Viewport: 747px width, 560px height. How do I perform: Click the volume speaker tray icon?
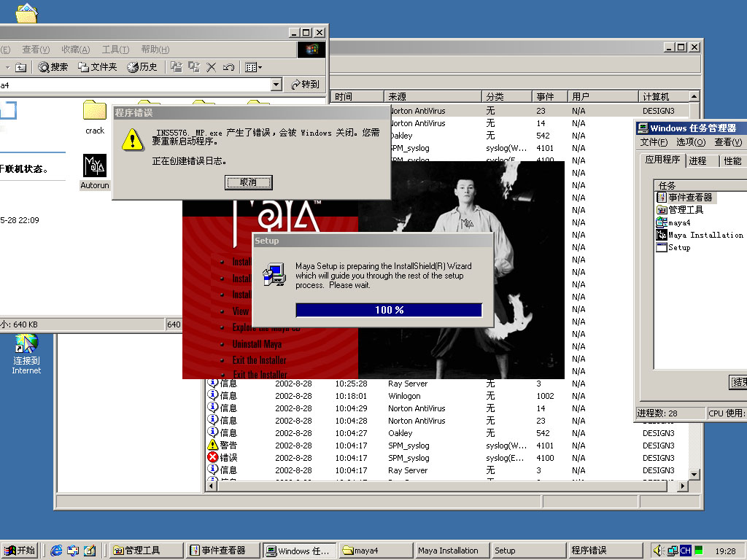pyautogui.click(x=658, y=551)
